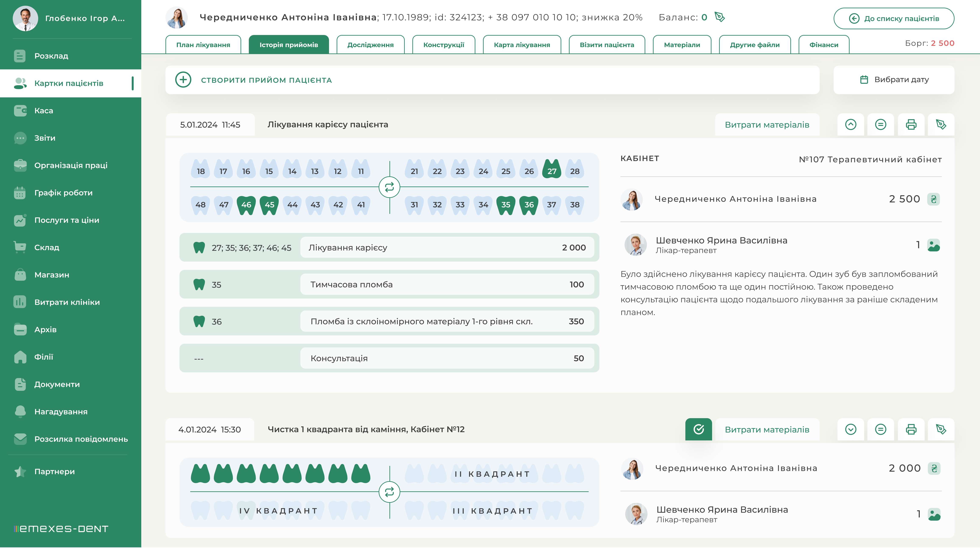Click the swap arrows icon in first tooth chart

[x=389, y=187]
